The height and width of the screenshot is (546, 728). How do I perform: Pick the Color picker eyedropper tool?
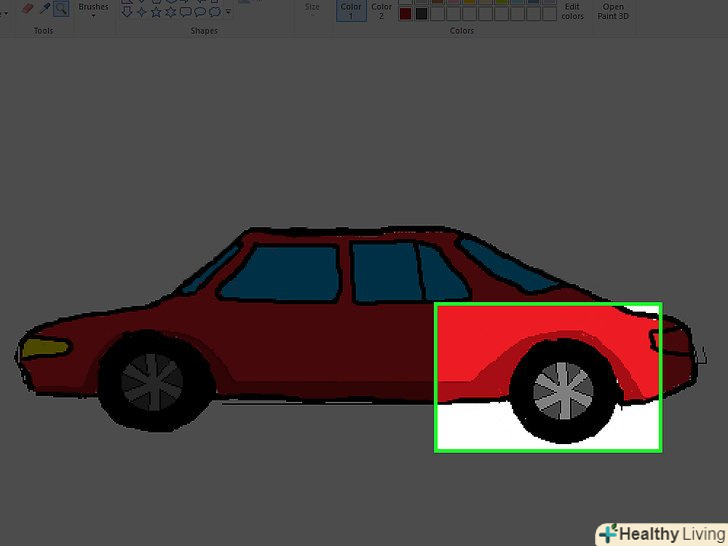pyautogui.click(x=44, y=8)
